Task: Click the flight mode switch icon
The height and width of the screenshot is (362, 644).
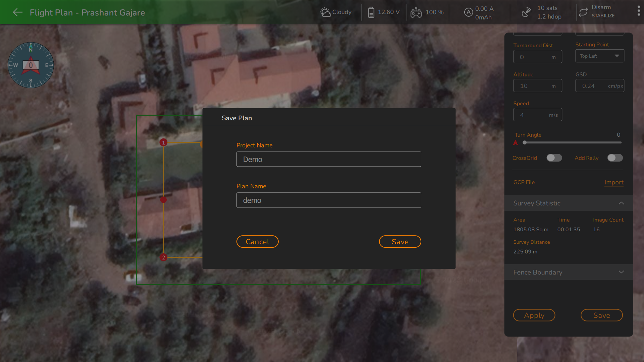Action: pyautogui.click(x=583, y=12)
